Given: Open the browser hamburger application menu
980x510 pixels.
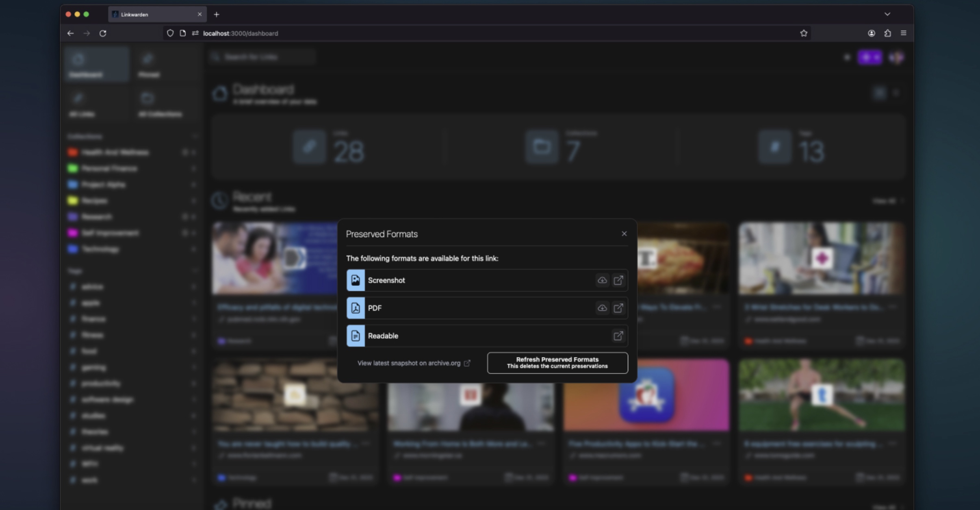Looking at the screenshot, I should 904,33.
